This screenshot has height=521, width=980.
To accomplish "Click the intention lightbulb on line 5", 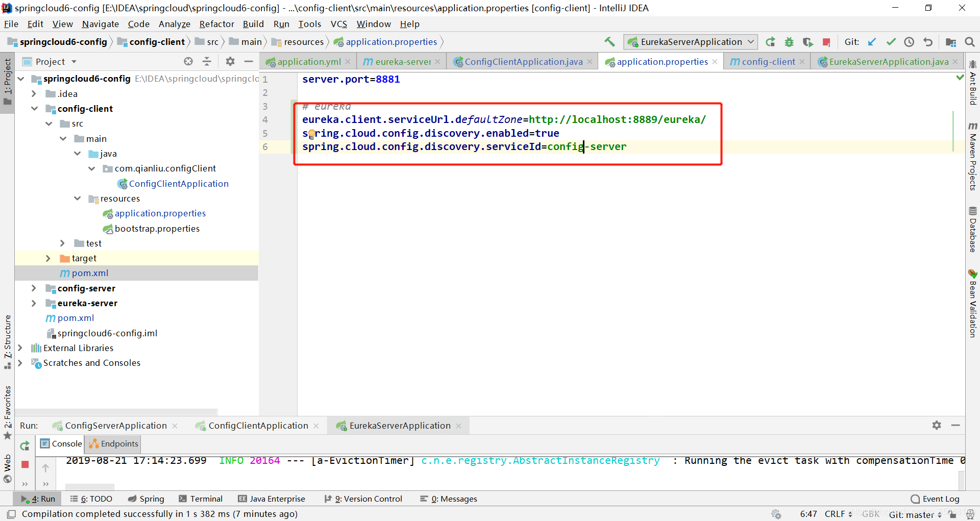I will [x=311, y=134].
